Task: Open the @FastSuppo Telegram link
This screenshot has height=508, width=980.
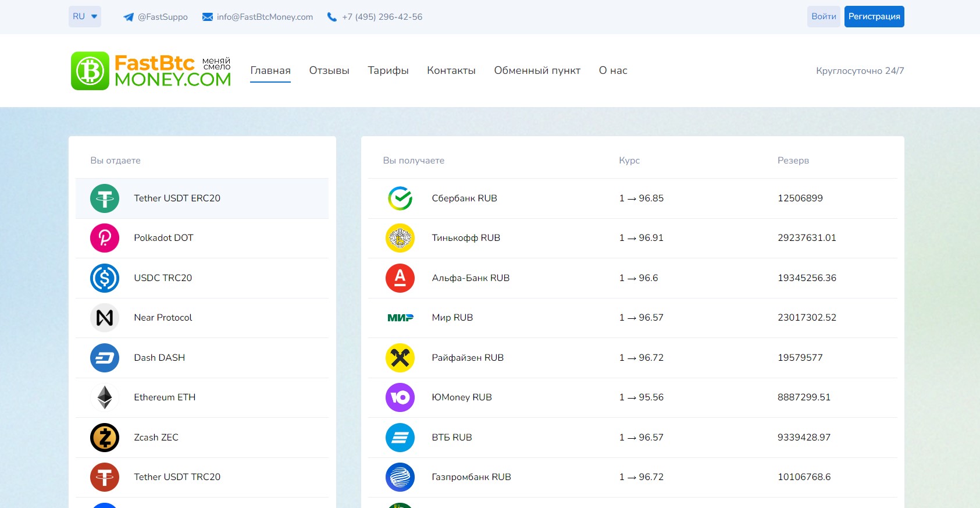Action: pos(156,17)
